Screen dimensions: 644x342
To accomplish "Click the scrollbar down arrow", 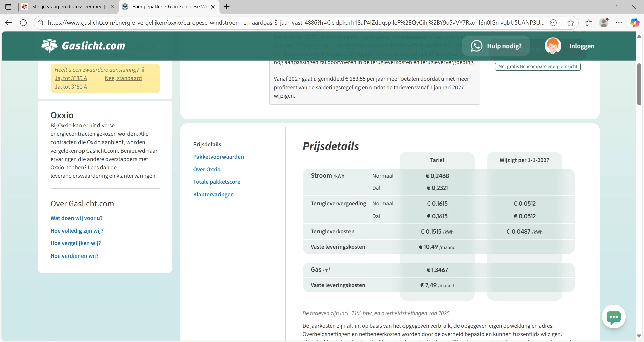I will click(x=639, y=336).
